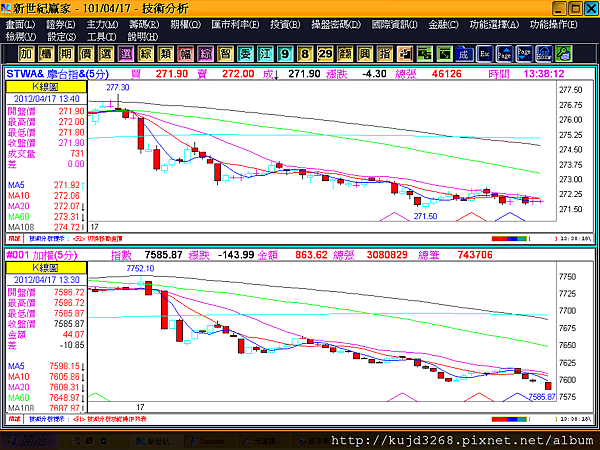Switch to 新世紀 taskbar item
This screenshot has height=450, width=600.
[157, 442]
